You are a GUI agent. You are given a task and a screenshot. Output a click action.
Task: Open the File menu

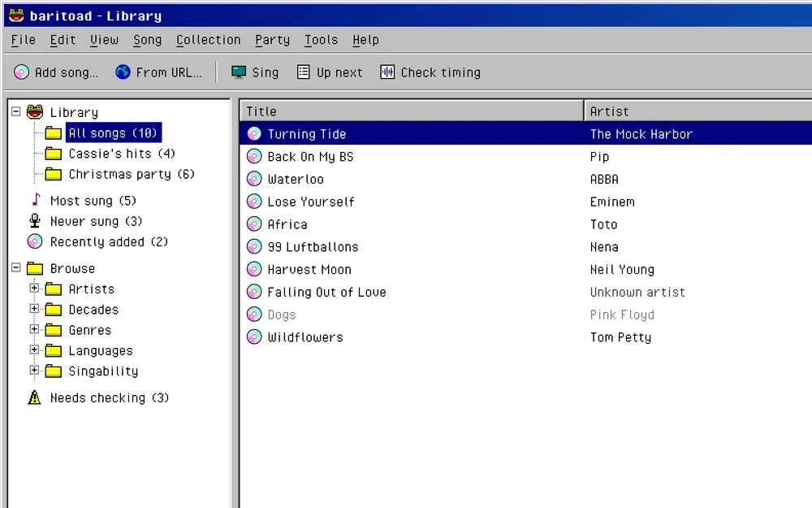tap(24, 40)
